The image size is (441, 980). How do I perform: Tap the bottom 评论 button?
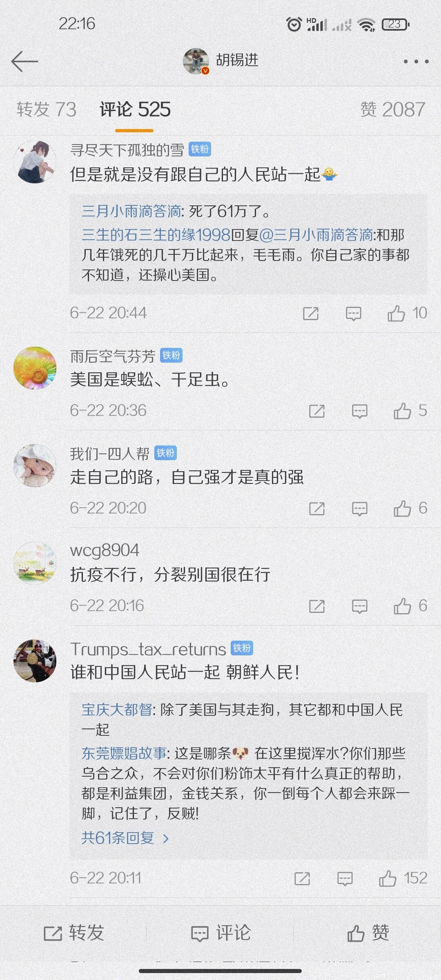220,933
